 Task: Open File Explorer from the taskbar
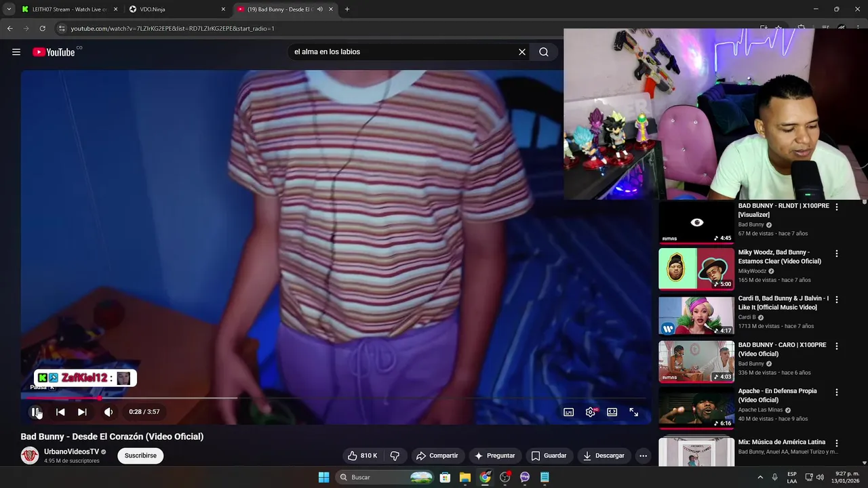click(x=465, y=477)
